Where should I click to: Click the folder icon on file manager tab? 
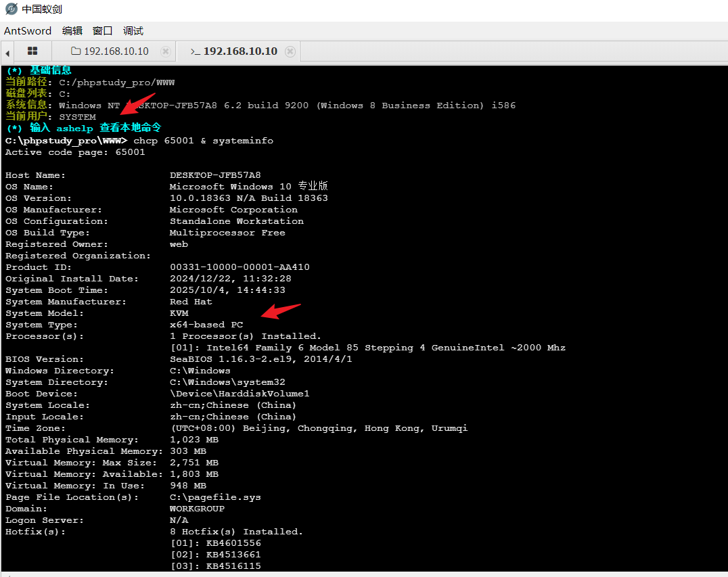click(76, 51)
